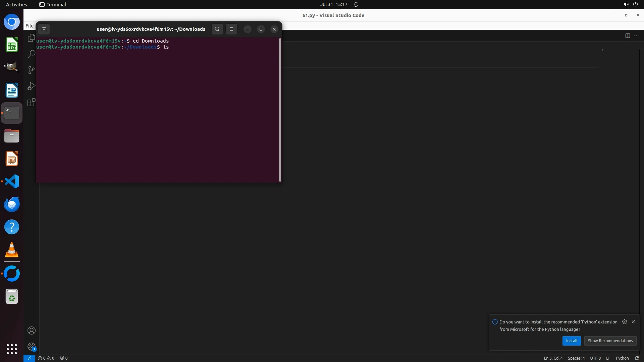
Task: Open new terminal tab button
Action: pyautogui.click(x=44, y=29)
